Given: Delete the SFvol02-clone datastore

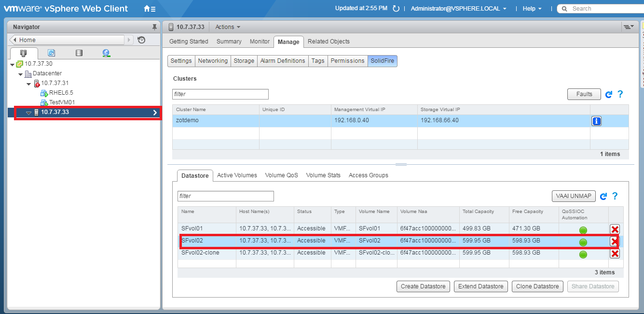Looking at the screenshot, I should [615, 254].
